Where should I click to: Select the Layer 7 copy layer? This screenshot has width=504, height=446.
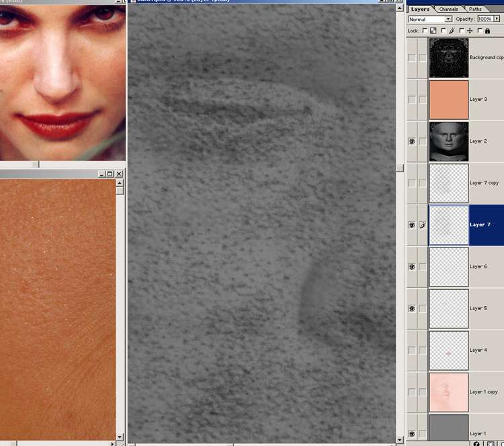point(484,183)
